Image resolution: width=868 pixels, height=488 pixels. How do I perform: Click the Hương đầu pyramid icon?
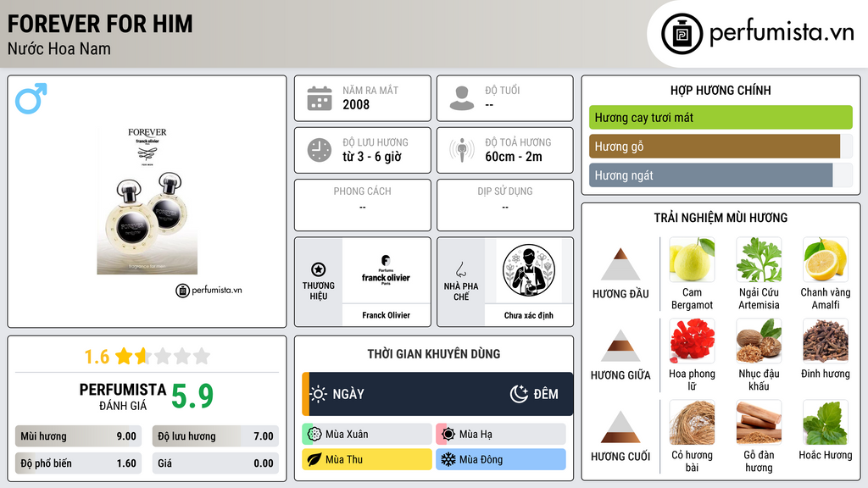pos(620,264)
